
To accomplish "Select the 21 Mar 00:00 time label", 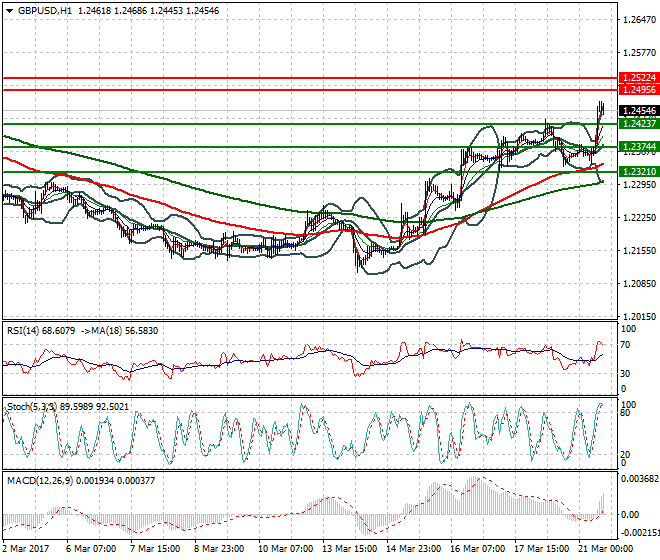I will click(x=605, y=549).
